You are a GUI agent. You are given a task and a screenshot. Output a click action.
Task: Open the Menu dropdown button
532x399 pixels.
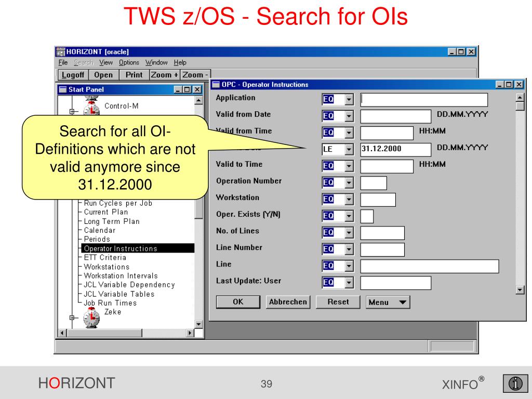pyautogui.click(x=388, y=302)
